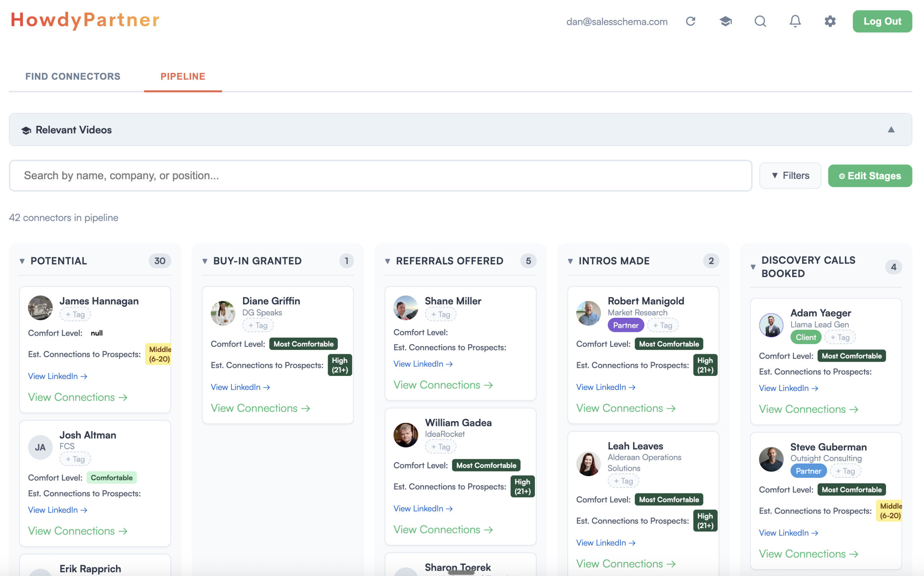The width and height of the screenshot is (924, 576).
Task: Open the learning videos graduation-cap icon
Action: click(x=725, y=21)
